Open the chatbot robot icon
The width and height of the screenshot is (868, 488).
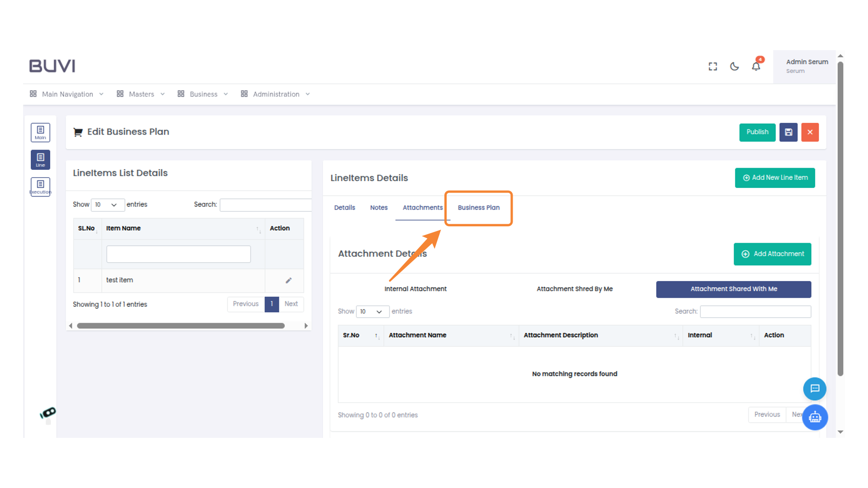815,418
